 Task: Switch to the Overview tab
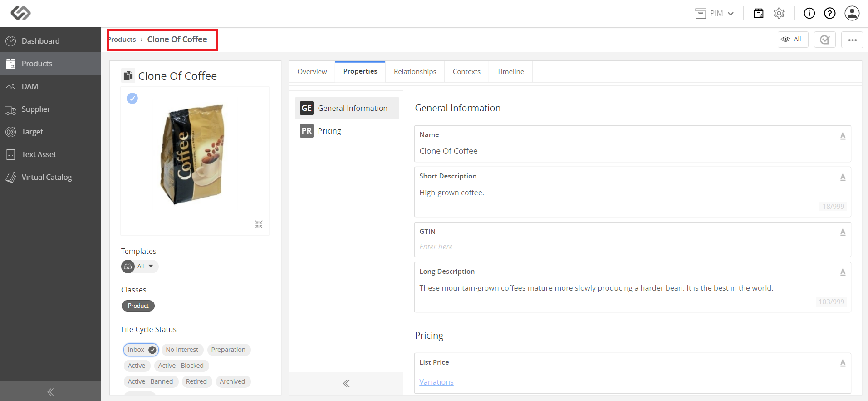(312, 72)
